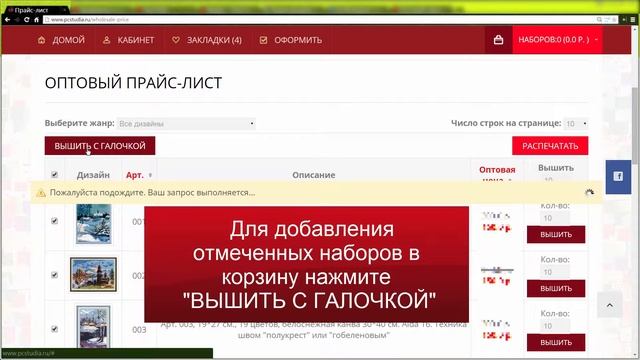
Task: Select the Прайс-лист browser tab
Action: (36, 10)
